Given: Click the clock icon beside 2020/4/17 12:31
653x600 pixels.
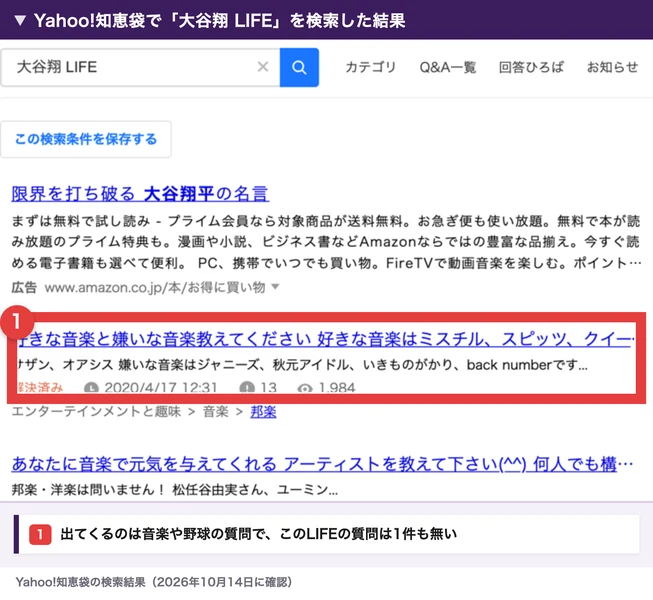Looking at the screenshot, I should pyautogui.click(x=91, y=388).
